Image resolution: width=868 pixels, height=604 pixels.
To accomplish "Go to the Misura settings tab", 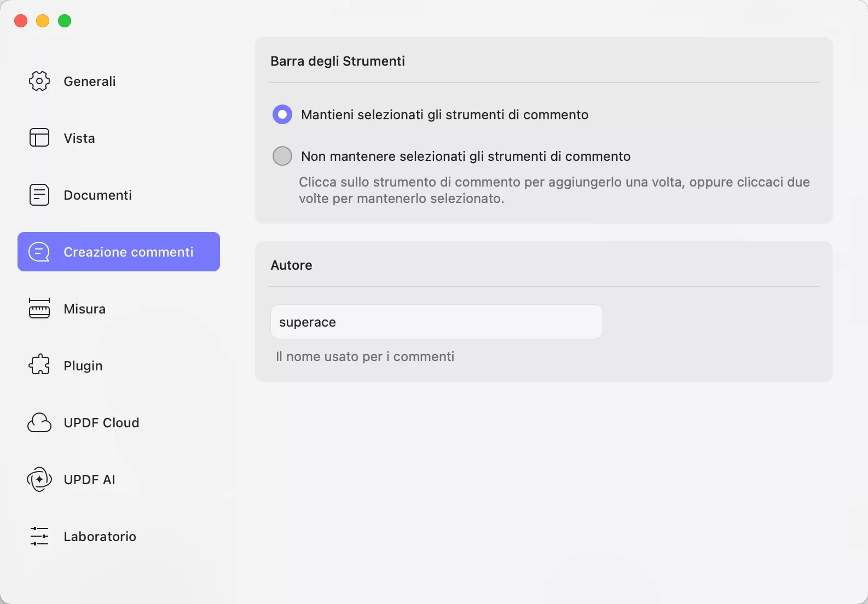I will [x=85, y=309].
